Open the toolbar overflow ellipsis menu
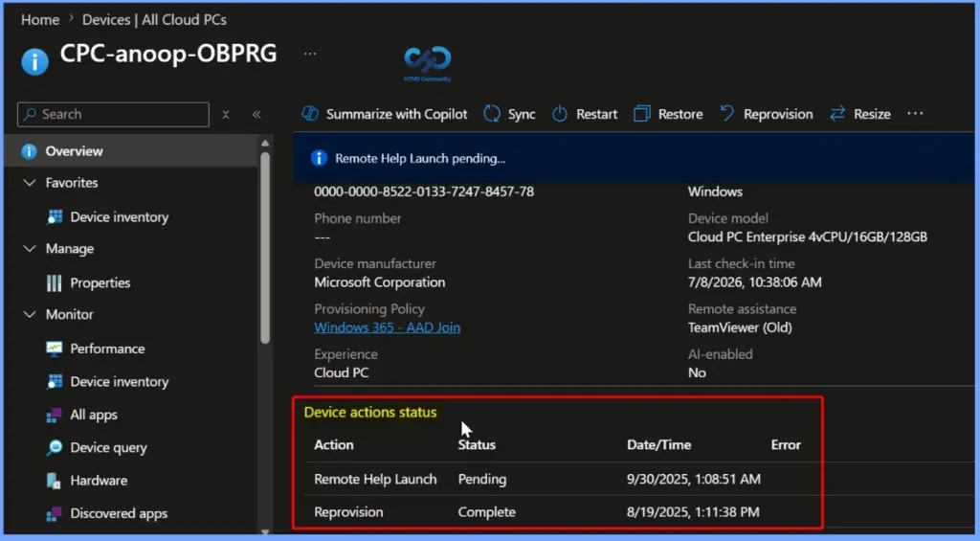This screenshot has height=541, width=980. coord(915,114)
